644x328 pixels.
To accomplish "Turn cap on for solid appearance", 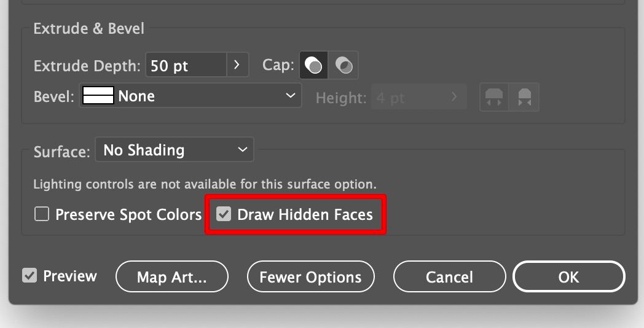I will (x=314, y=65).
